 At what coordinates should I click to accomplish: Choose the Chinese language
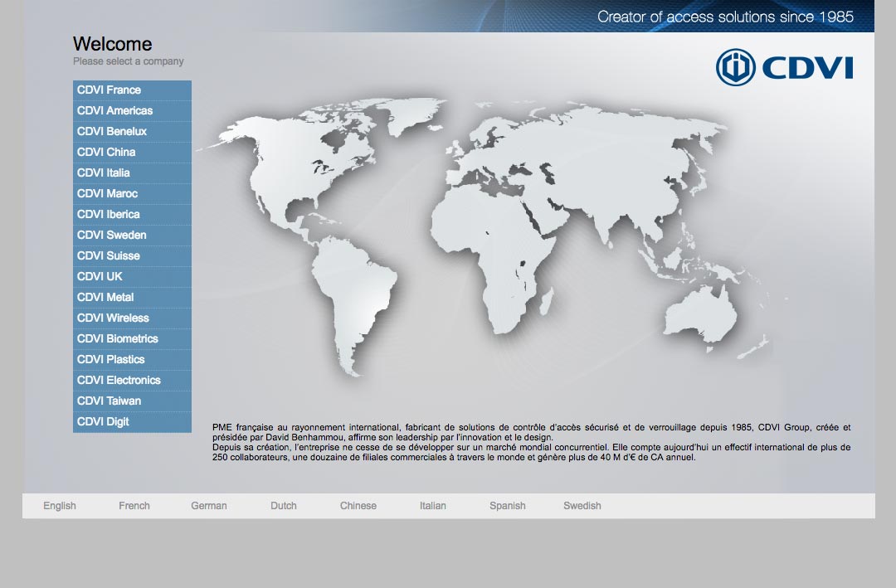(x=358, y=506)
